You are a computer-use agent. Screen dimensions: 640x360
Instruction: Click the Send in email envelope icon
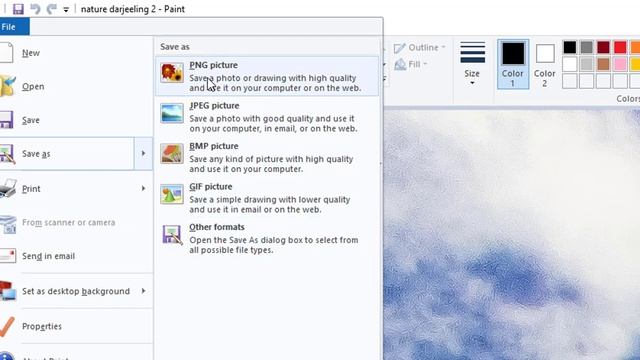point(7,256)
